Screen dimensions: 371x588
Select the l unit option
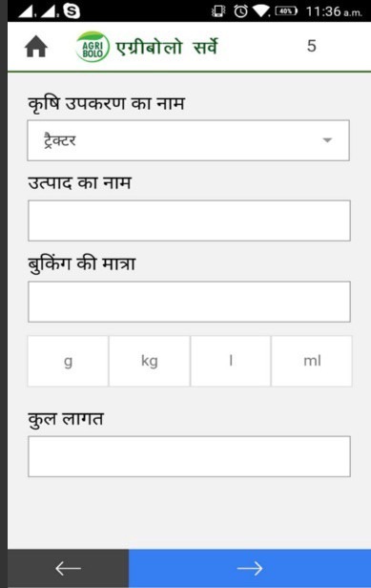pyautogui.click(x=231, y=361)
